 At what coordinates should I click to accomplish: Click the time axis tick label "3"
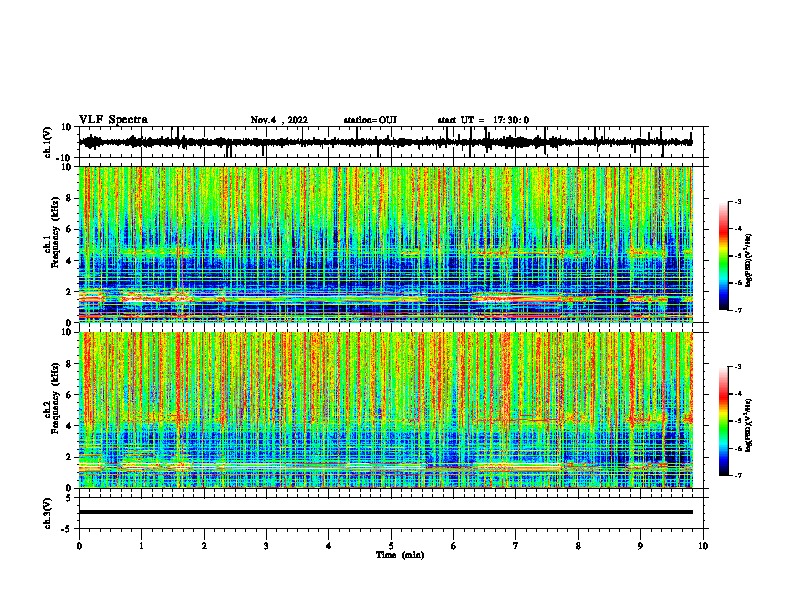point(266,546)
